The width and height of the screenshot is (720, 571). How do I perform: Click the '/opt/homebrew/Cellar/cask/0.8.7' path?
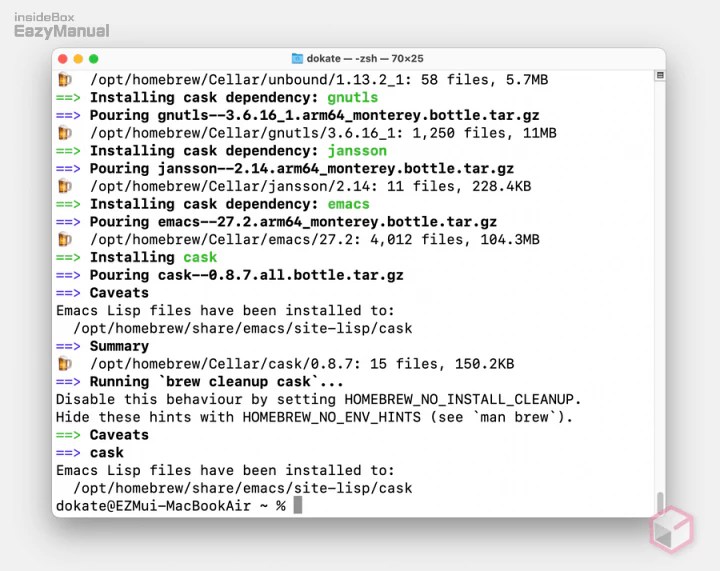222,364
